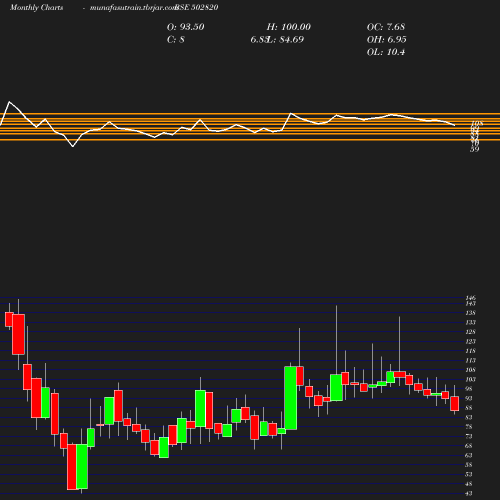Select the 63 price axis label
Image resolution: width=500 pixels, height=500 pixels.
(x=469, y=455)
